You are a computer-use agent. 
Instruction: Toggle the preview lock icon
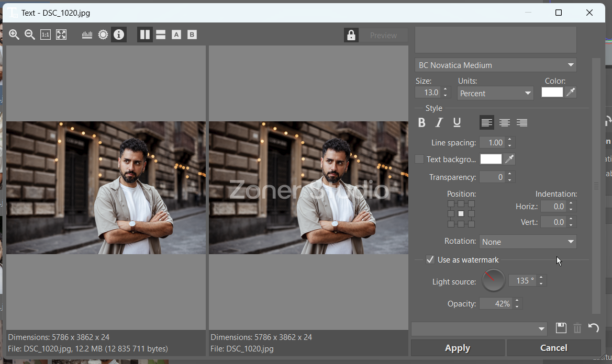tap(351, 36)
